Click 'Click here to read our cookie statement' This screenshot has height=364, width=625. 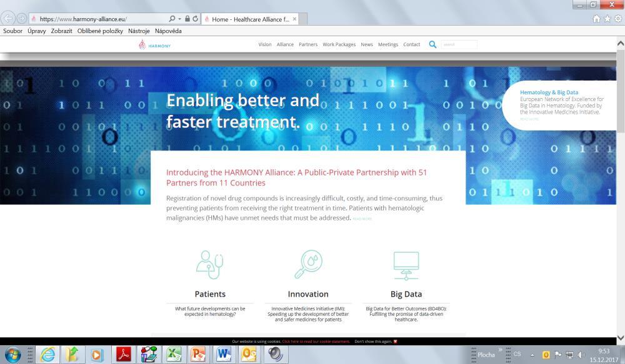316,342
